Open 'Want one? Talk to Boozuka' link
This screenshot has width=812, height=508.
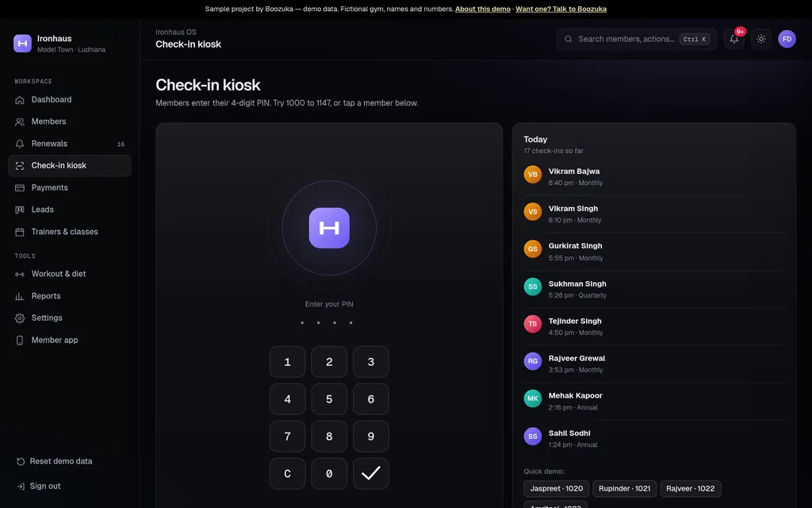point(561,9)
